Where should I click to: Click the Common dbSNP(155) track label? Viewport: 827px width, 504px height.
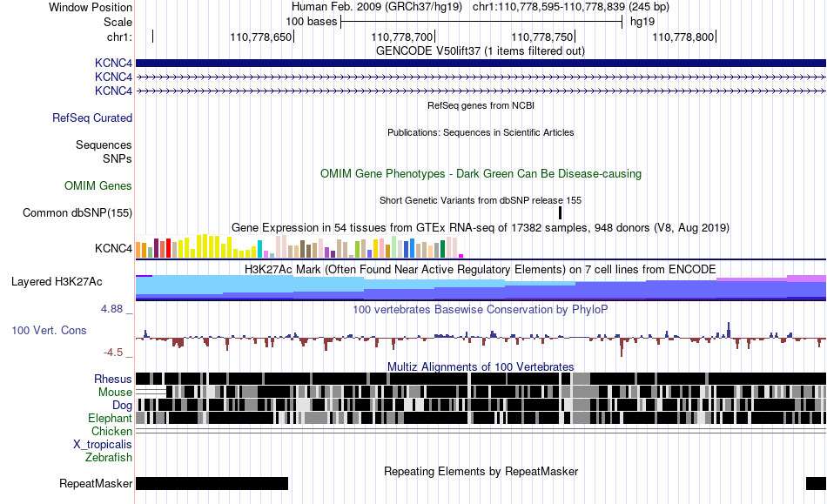[77, 213]
